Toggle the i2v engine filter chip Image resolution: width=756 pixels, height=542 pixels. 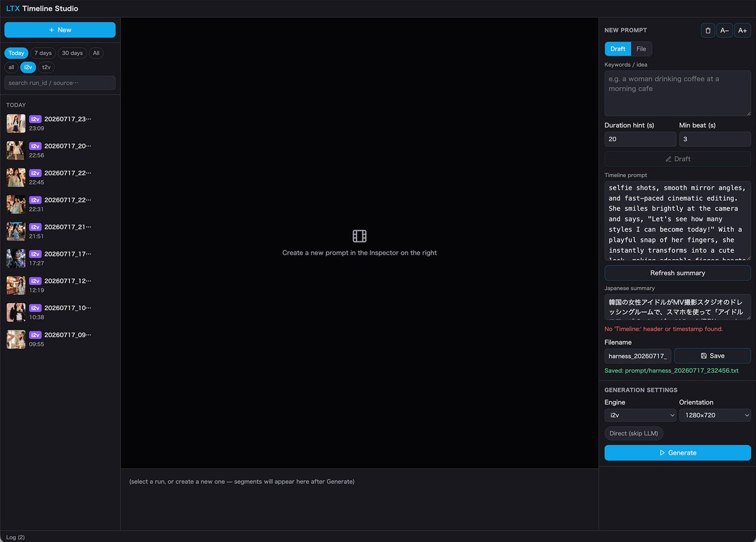pyautogui.click(x=28, y=67)
